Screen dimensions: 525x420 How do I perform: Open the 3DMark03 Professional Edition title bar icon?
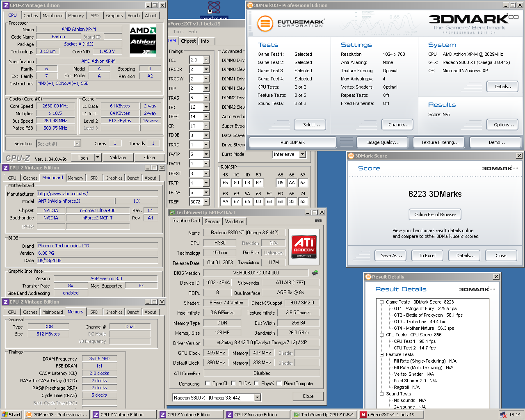(x=250, y=5)
